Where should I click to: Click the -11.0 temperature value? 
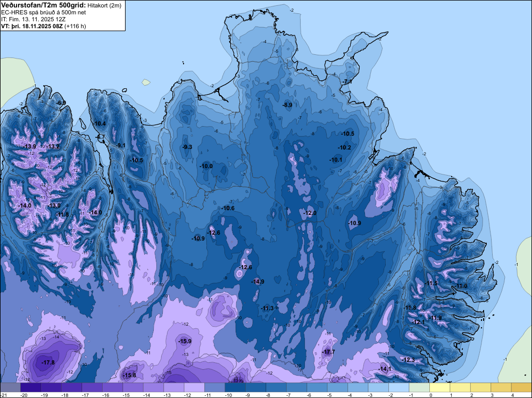tap(461, 286)
